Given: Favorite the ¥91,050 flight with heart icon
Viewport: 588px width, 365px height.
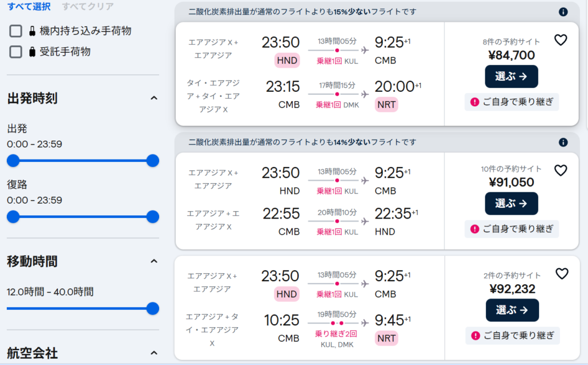Looking at the screenshot, I should (x=560, y=170).
